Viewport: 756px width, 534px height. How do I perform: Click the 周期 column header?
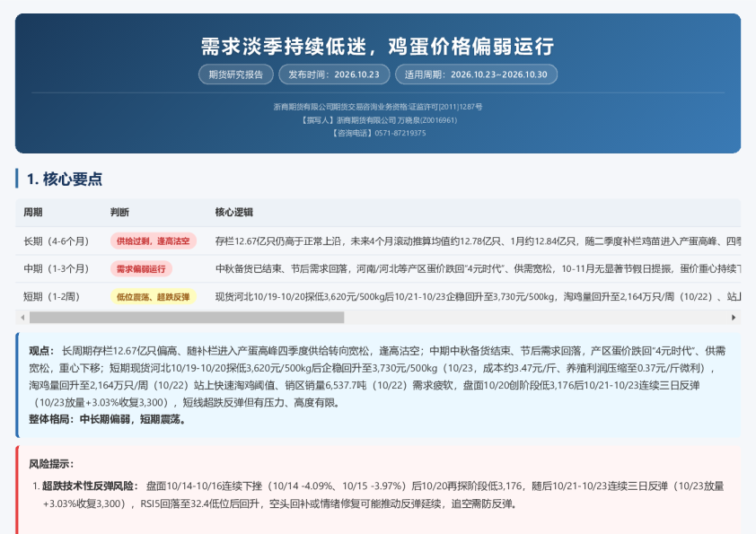click(x=33, y=212)
